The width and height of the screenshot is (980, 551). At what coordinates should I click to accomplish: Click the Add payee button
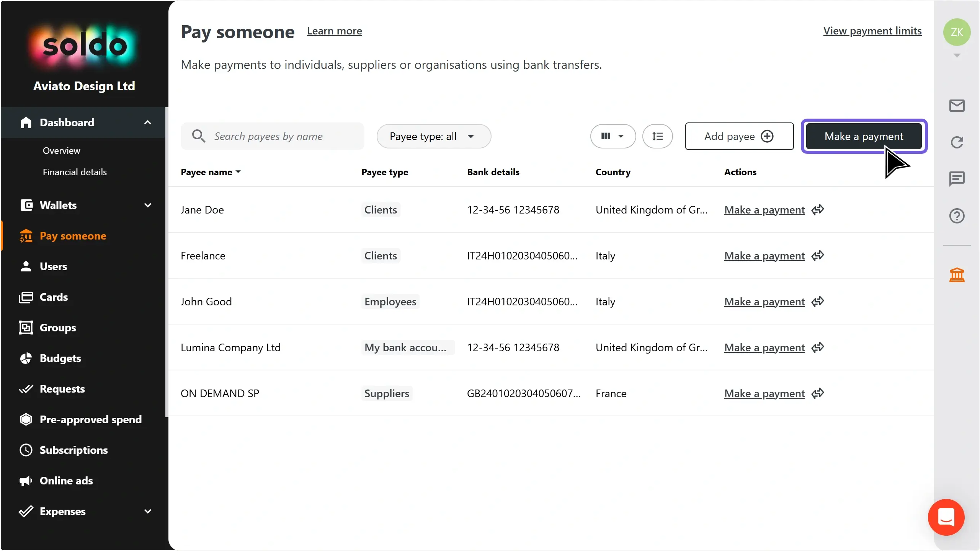click(739, 136)
